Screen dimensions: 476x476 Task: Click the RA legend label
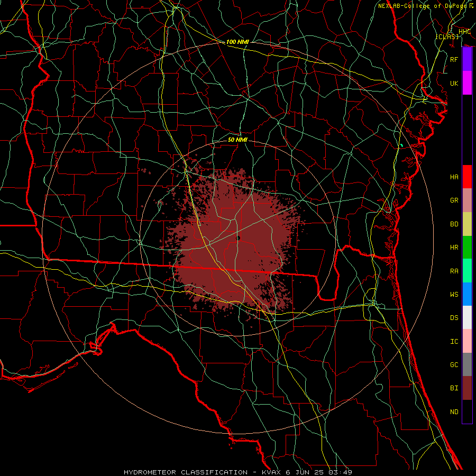(x=454, y=271)
